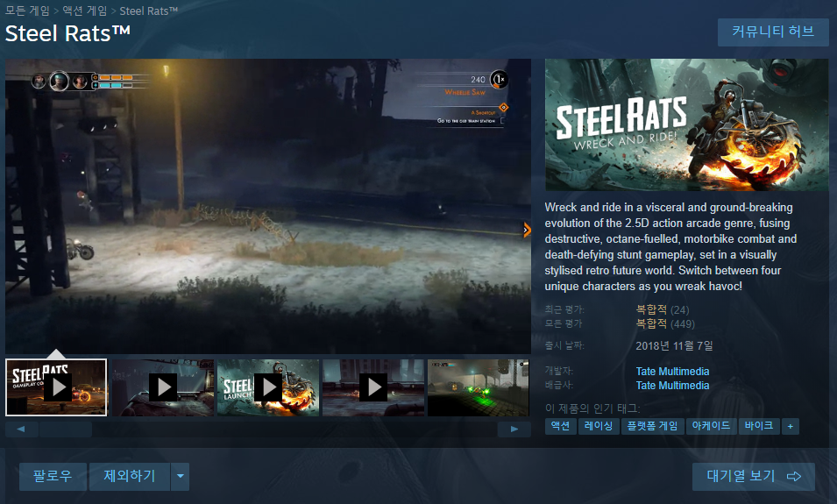The image size is (837, 504).
Task: Click the main gameplay screenshot viewer
Action: (268, 206)
